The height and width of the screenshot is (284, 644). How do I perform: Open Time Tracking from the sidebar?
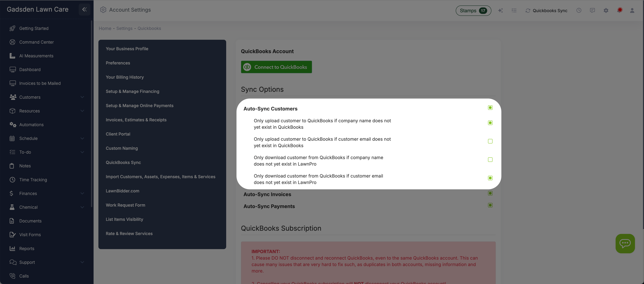[x=33, y=180]
